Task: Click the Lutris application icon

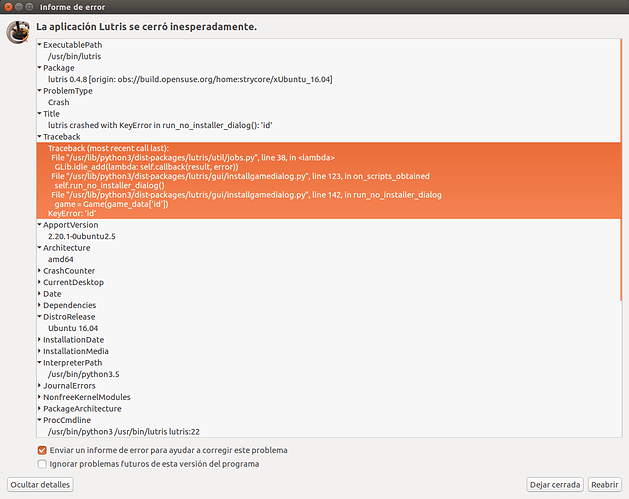Action: coord(18,32)
